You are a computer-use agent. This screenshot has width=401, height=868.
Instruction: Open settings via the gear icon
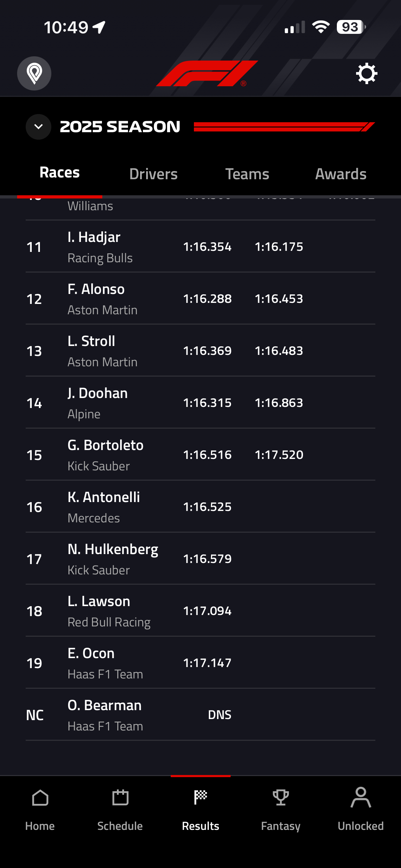tap(366, 73)
